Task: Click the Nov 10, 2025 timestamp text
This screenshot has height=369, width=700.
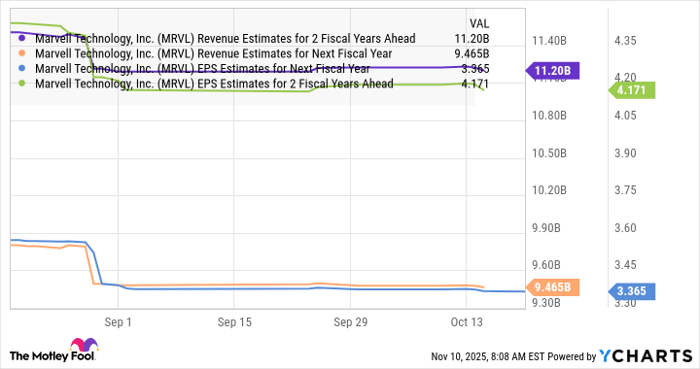Action: point(488,357)
